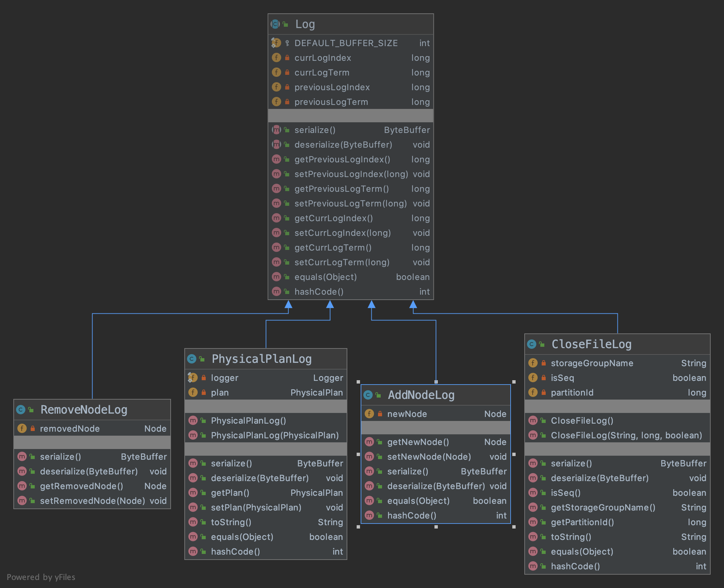Click toString() in CloseFileLog
The image size is (724, 588).
[x=617, y=537]
